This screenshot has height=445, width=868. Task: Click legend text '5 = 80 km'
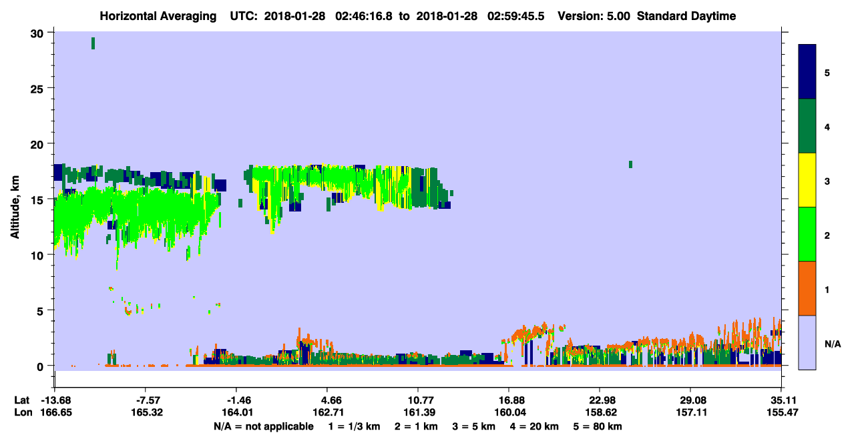598,426
